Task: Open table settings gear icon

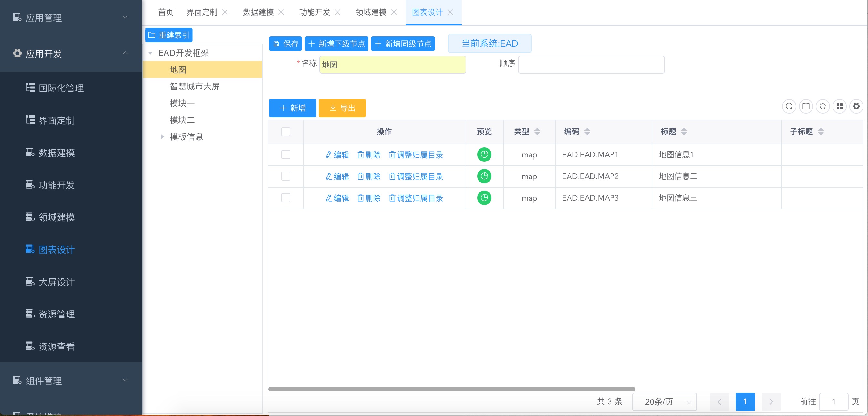Action: (x=856, y=107)
